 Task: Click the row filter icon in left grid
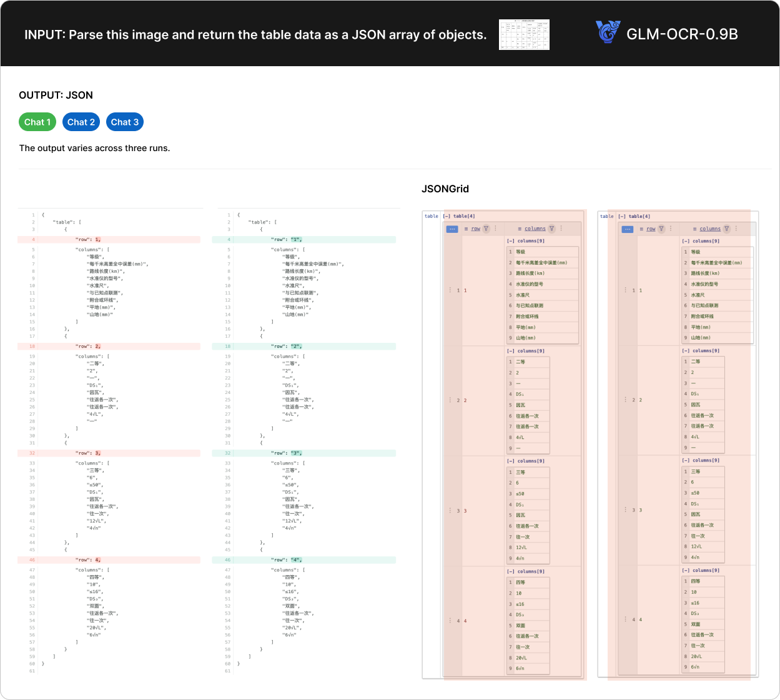(x=486, y=229)
